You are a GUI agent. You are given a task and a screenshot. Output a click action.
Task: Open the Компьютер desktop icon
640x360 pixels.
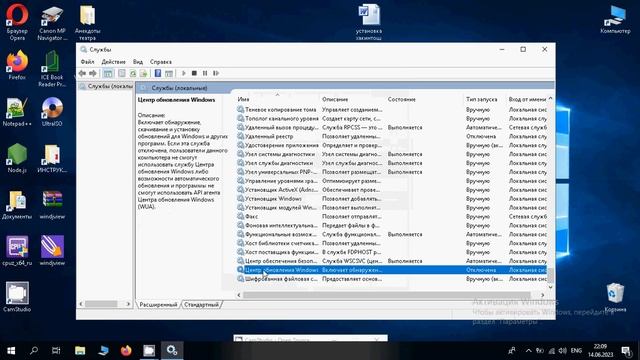click(615, 19)
